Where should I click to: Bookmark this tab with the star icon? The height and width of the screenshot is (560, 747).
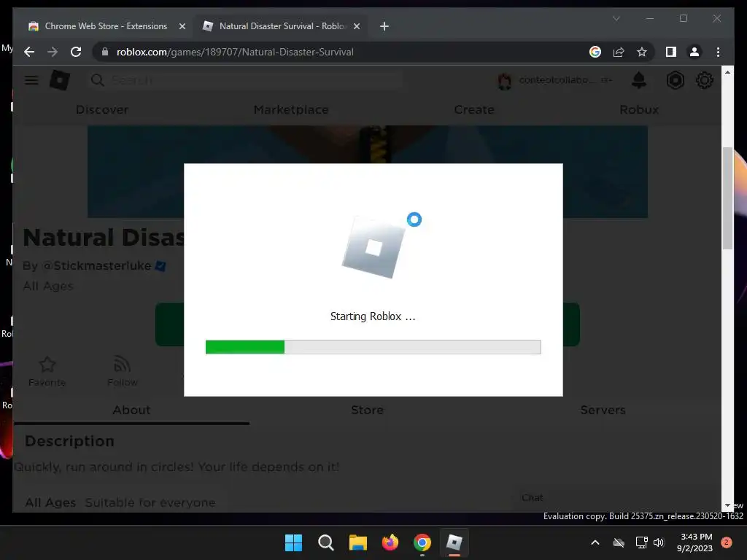click(642, 52)
